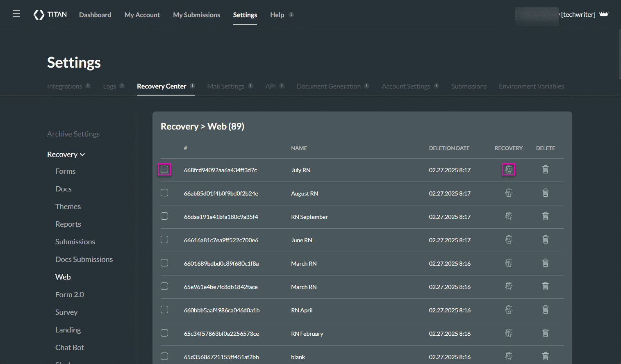
Task: Click info icon next to Recovery Center
Action: click(x=192, y=86)
